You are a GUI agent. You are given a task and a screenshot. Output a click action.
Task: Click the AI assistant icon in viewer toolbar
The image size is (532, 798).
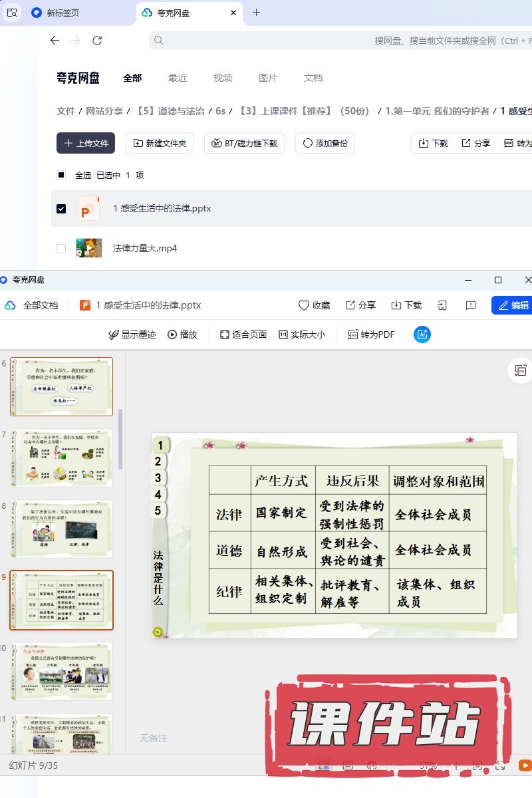(x=422, y=334)
